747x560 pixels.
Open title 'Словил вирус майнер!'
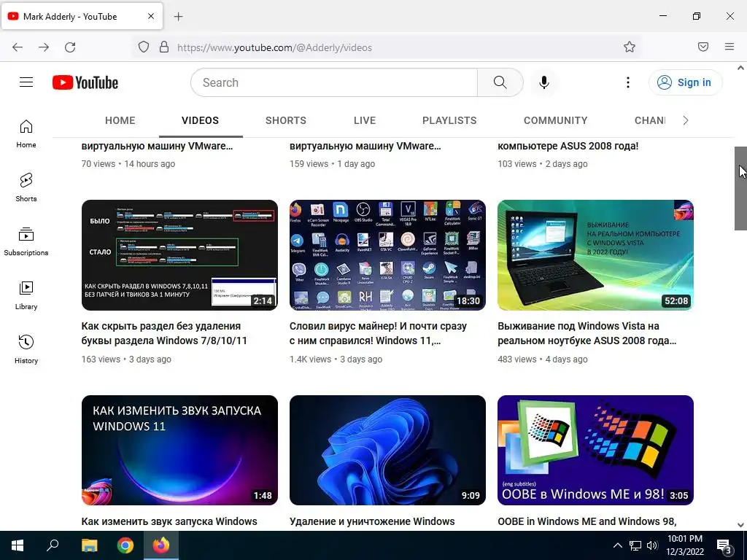(379, 333)
